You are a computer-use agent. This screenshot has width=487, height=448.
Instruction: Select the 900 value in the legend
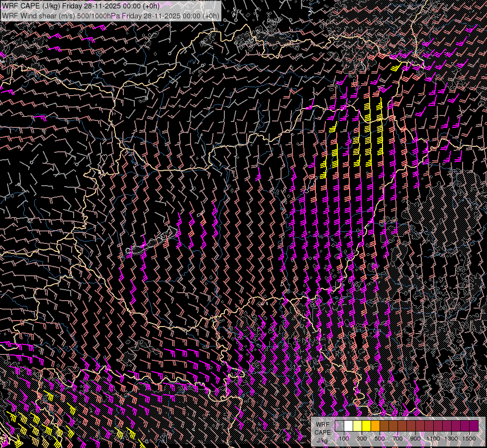click(415, 439)
